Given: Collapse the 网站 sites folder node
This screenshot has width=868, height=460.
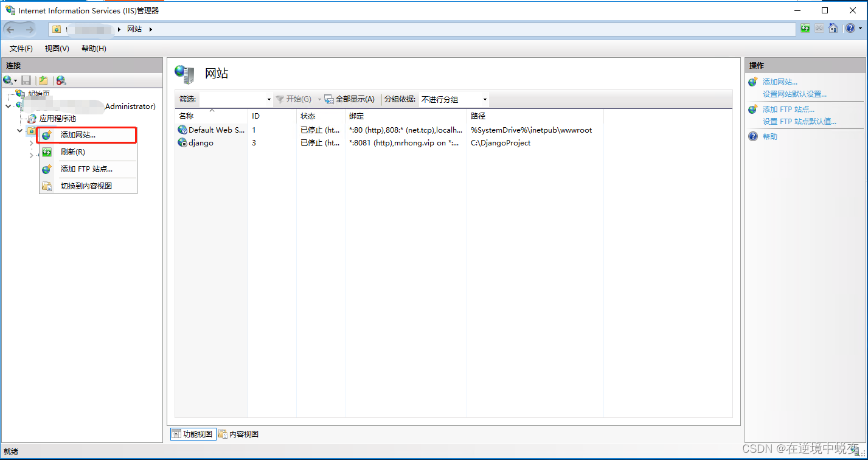Looking at the screenshot, I should (x=19, y=131).
